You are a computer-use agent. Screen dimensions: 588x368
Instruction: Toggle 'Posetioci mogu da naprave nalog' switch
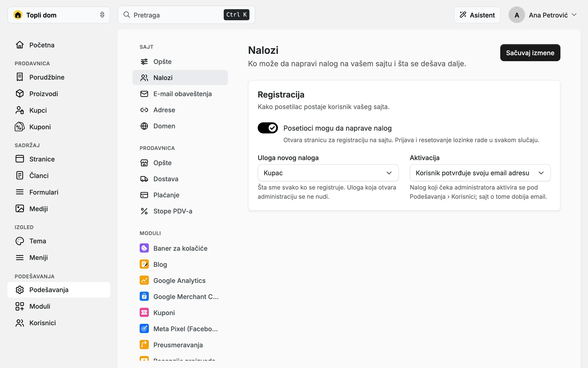point(268,128)
